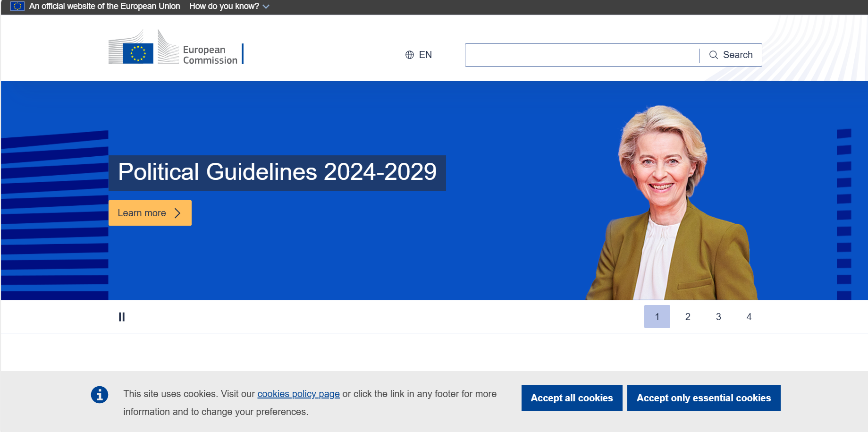This screenshot has height=432, width=868.
Task: Accept only essential cookies
Action: [703, 398]
